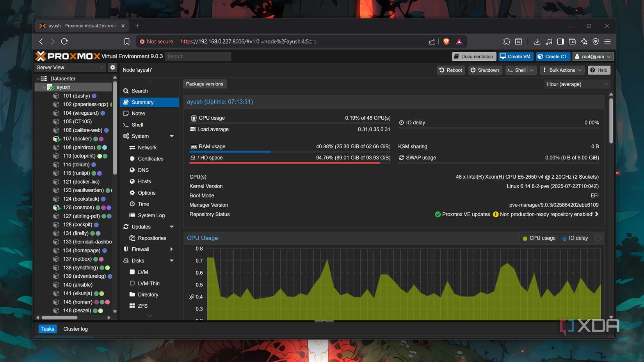The height and width of the screenshot is (362, 644).
Task: Click the summary panel vertical scrollbar
Action: point(611,121)
